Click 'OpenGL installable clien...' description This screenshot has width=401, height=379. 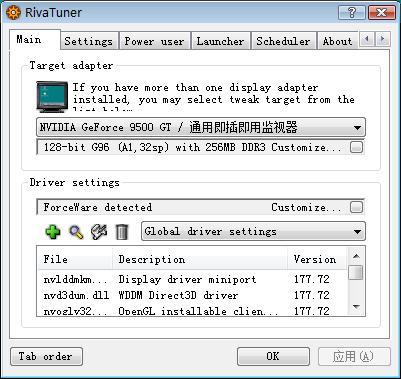pyautogui.click(x=199, y=311)
